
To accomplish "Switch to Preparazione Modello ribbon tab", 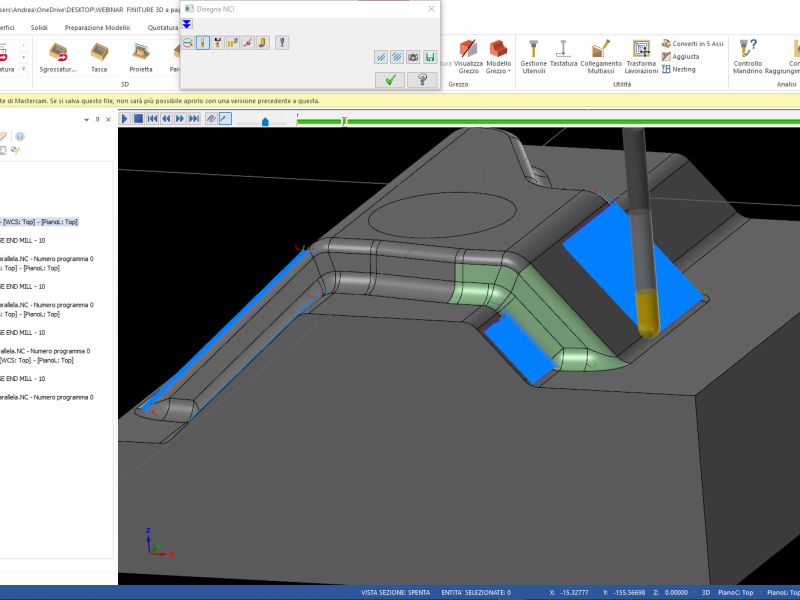I will tap(97, 28).
